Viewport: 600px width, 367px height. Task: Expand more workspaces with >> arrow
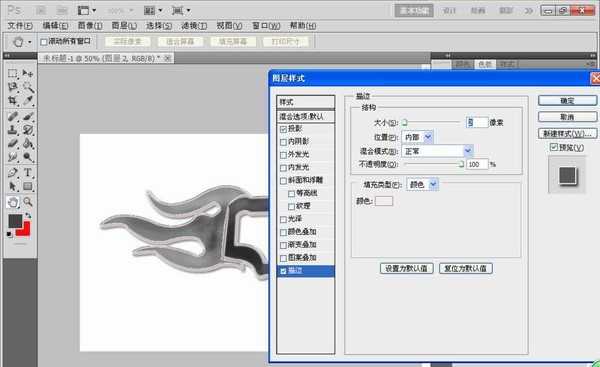[x=528, y=11]
